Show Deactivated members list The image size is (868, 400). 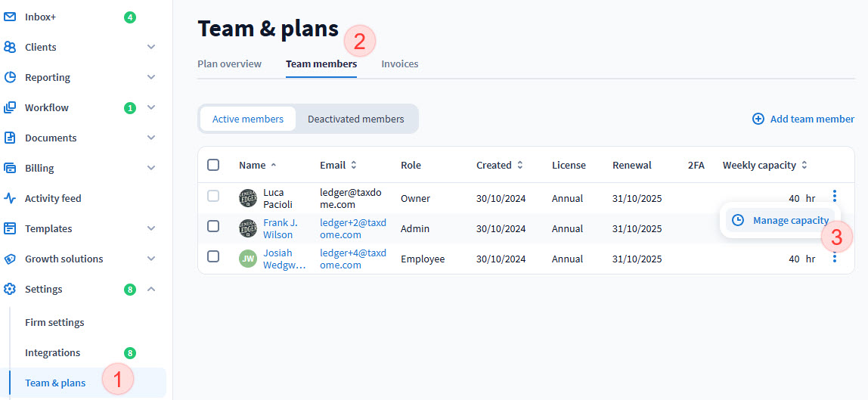355,119
